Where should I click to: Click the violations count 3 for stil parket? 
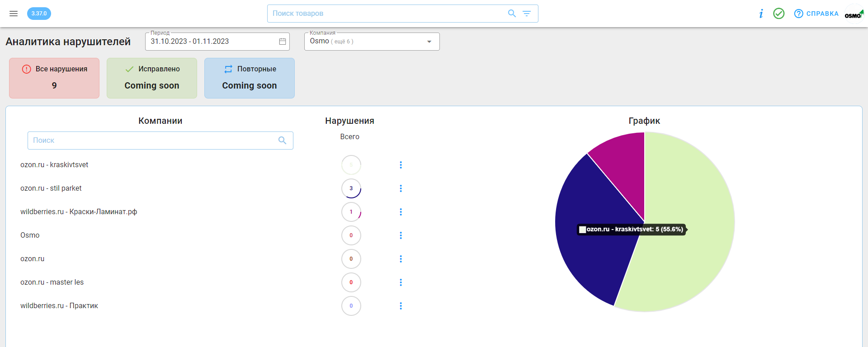(x=351, y=188)
